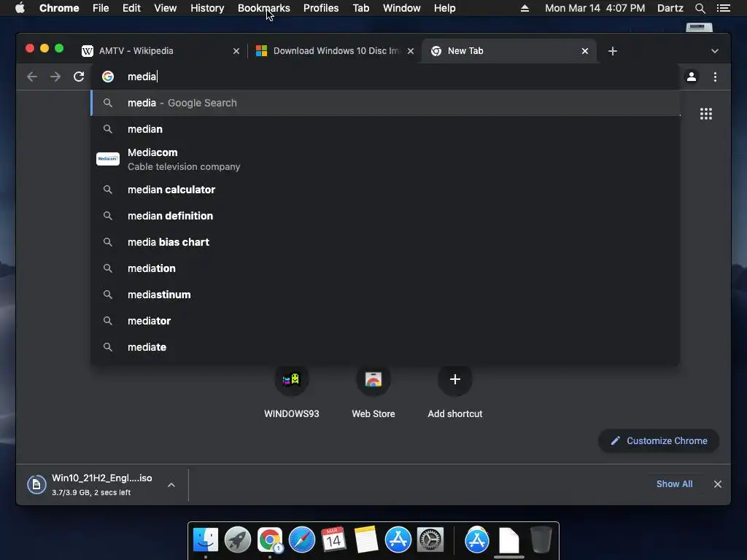Open Safari from the Dock

pyautogui.click(x=301, y=540)
